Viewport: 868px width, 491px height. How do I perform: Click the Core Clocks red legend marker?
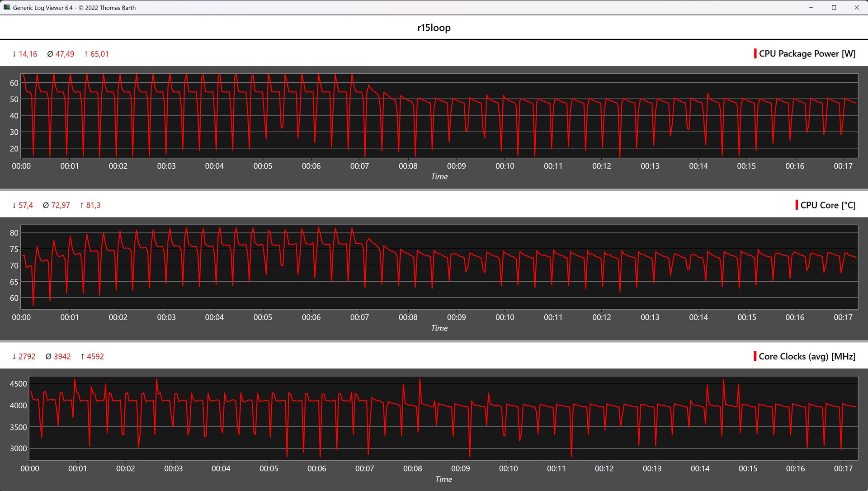755,356
